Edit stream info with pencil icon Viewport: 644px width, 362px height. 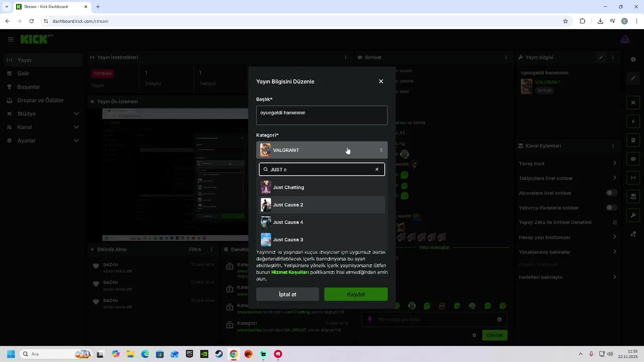(601, 57)
